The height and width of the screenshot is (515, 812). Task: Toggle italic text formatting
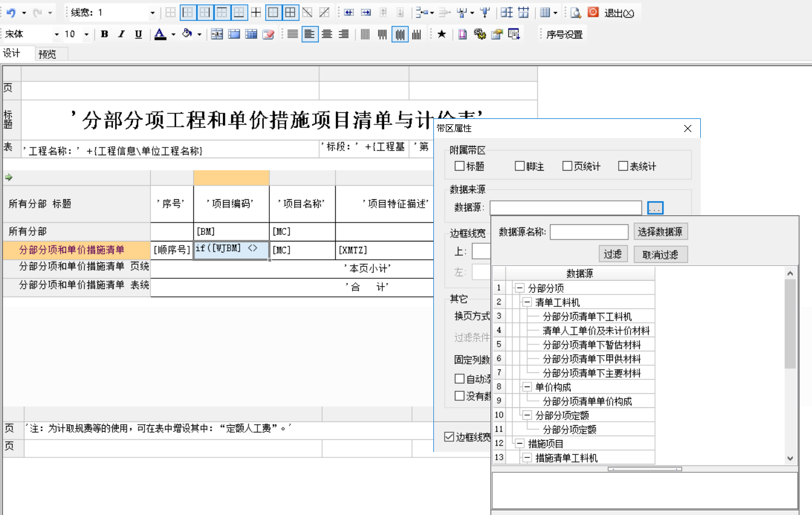pos(121,34)
